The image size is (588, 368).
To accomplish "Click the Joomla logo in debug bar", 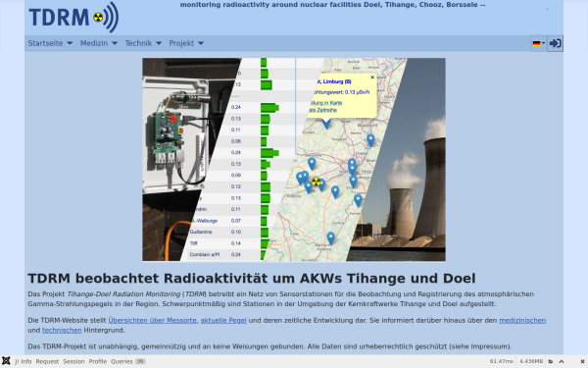I will point(6,361).
